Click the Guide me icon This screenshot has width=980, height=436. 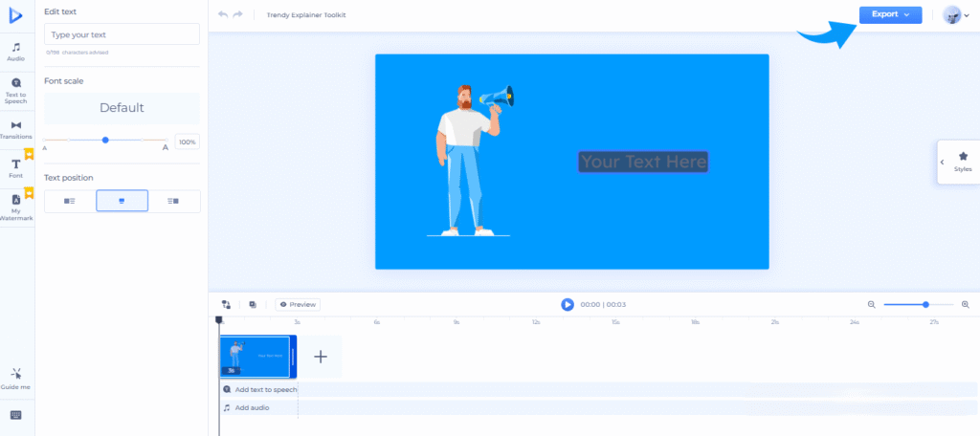point(16,378)
